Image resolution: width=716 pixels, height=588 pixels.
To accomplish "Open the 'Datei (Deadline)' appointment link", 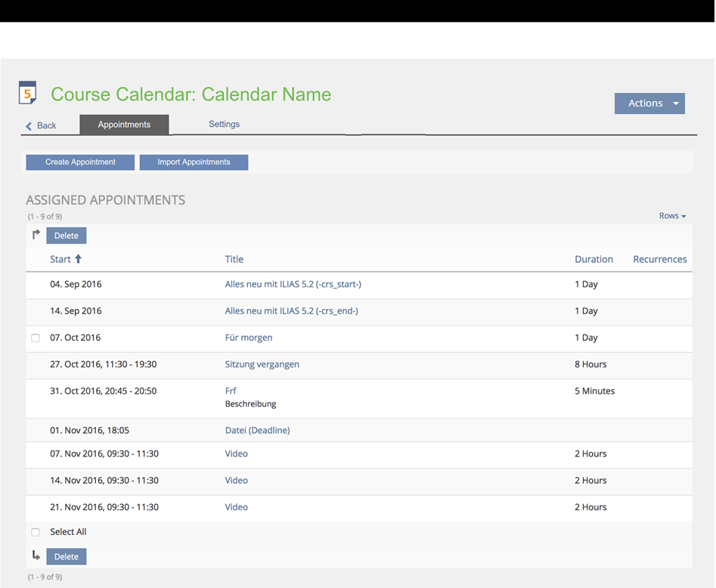I will coord(257,431).
